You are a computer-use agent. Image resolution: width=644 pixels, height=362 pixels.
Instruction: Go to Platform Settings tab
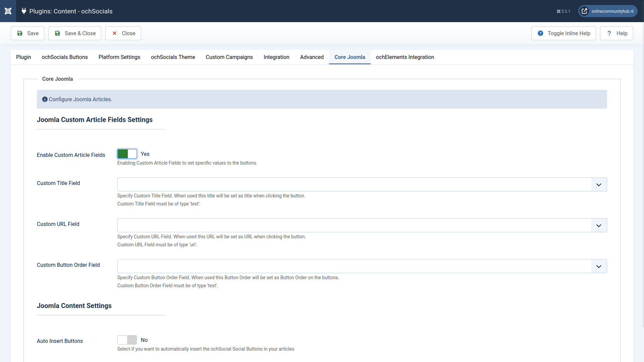[119, 57]
